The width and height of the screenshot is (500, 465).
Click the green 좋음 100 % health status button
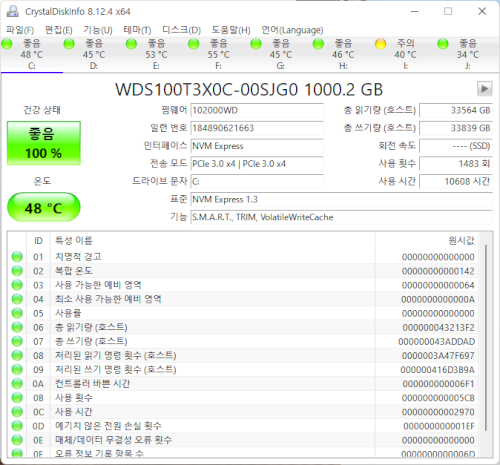(44, 143)
